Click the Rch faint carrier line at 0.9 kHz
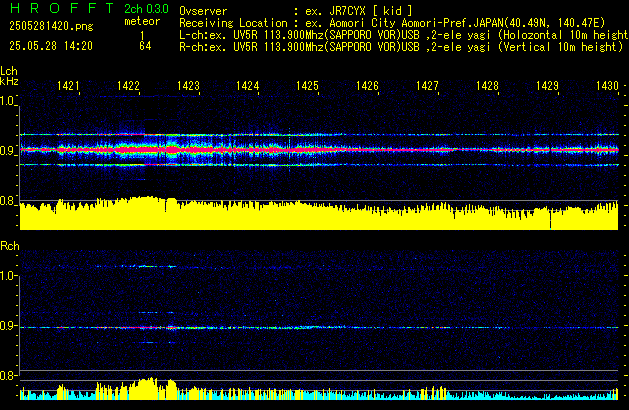 coord(319,327)
